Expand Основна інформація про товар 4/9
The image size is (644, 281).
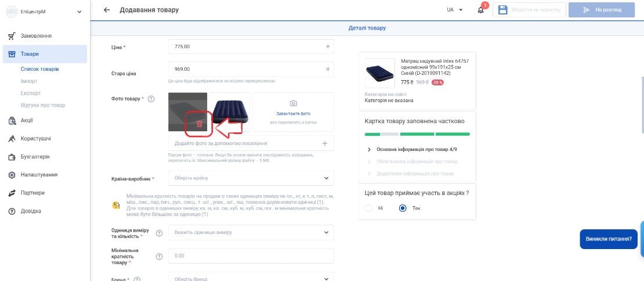coord(412,150)
